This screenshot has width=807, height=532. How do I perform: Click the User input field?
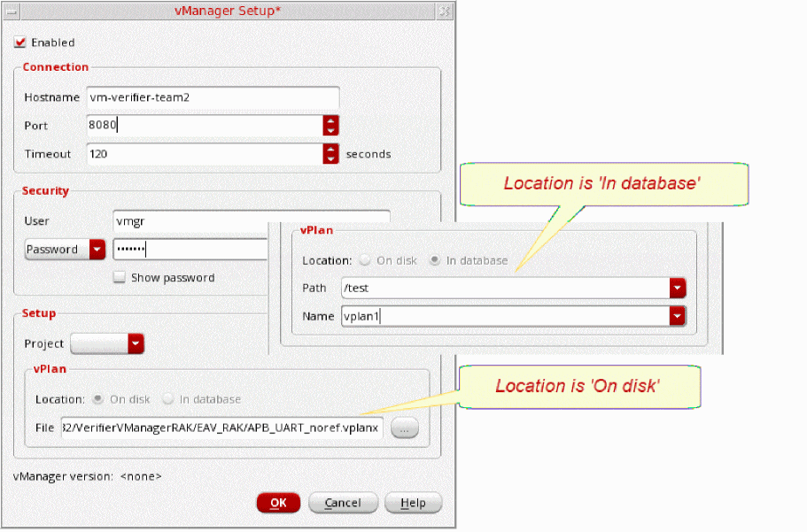[252, 221]
